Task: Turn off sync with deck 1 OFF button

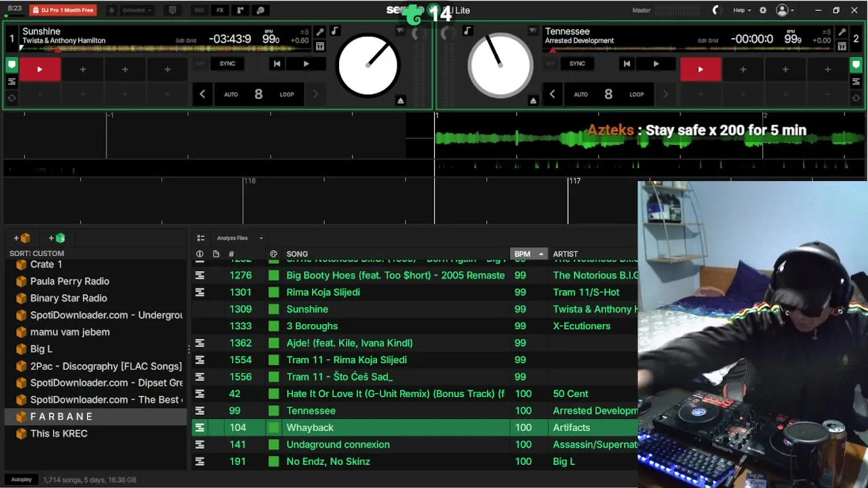Action: tap(200, 64)
